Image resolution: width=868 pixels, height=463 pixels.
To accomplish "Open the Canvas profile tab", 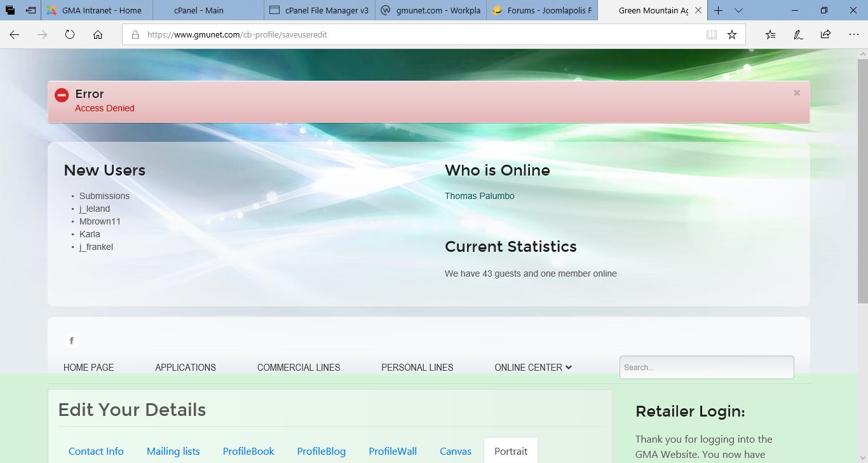I will coord(456,451).
